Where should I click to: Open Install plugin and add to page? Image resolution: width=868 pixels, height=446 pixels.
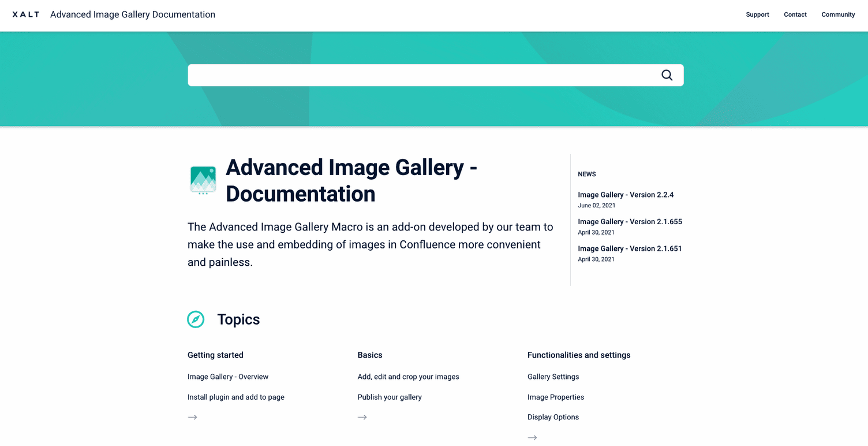click(236, 397)
